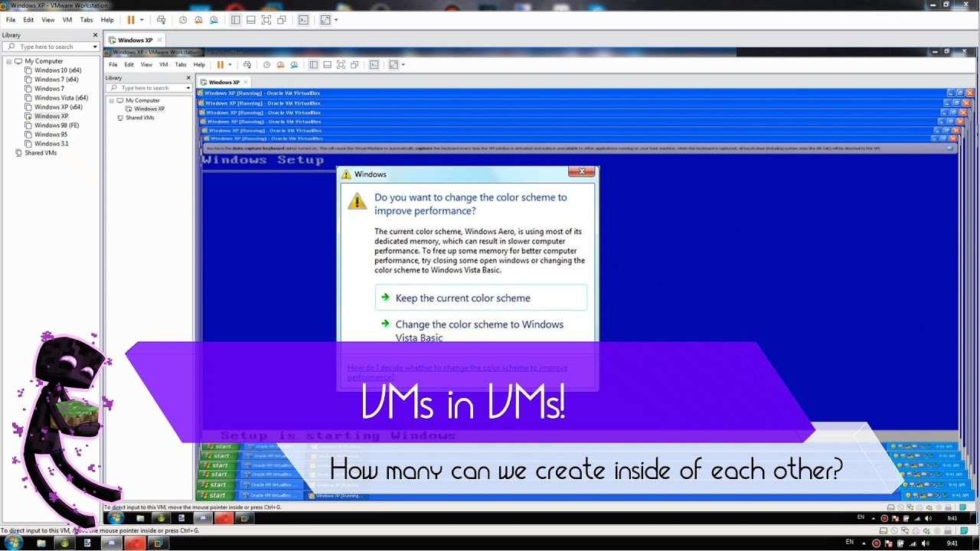
Task: Toggle the thumbnail bar in the nested VMware toolbar
Action: (327, 65)
